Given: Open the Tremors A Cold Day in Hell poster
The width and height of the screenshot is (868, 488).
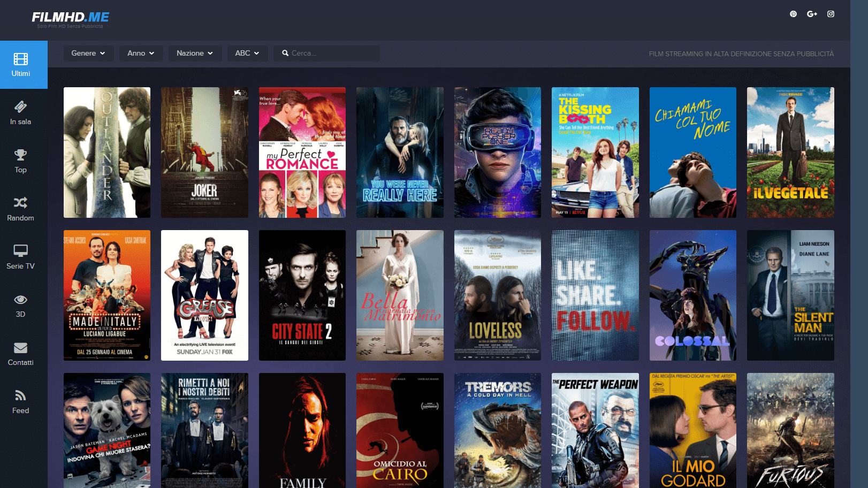Looking at the screenshot, I should 498,430.
